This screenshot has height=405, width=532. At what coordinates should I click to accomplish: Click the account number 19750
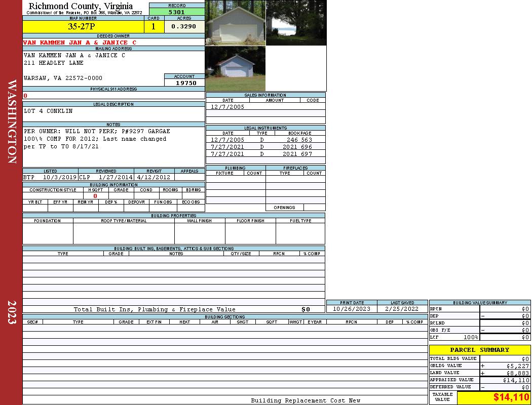pyautogui.click(x=186, y=83)
